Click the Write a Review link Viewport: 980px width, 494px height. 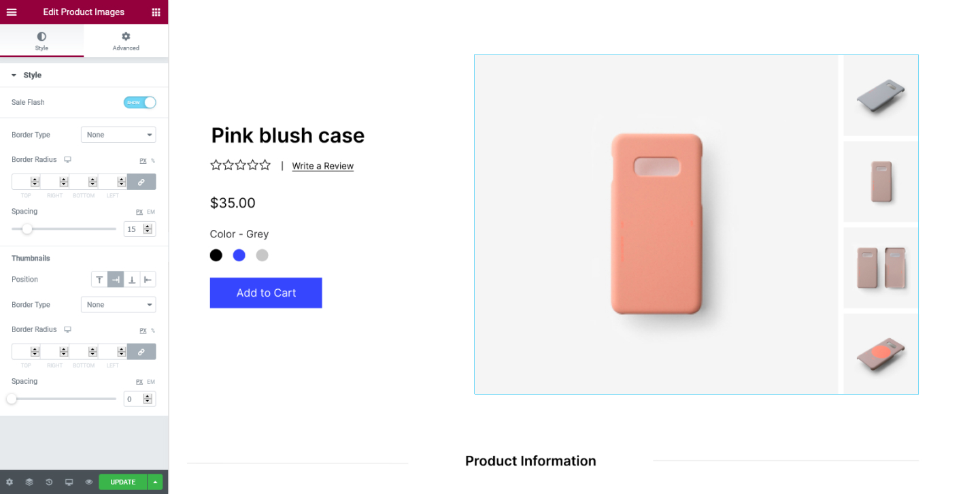click(x=323, y=166)
